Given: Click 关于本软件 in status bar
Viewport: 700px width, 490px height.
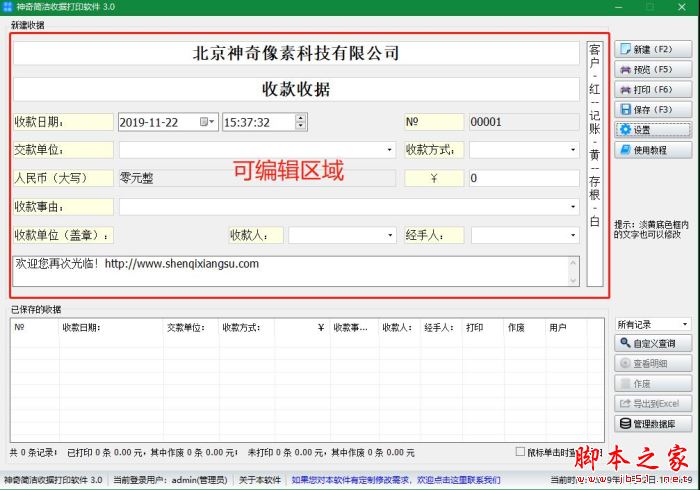Looking at the screenshot, I should (x=260, y=480).
